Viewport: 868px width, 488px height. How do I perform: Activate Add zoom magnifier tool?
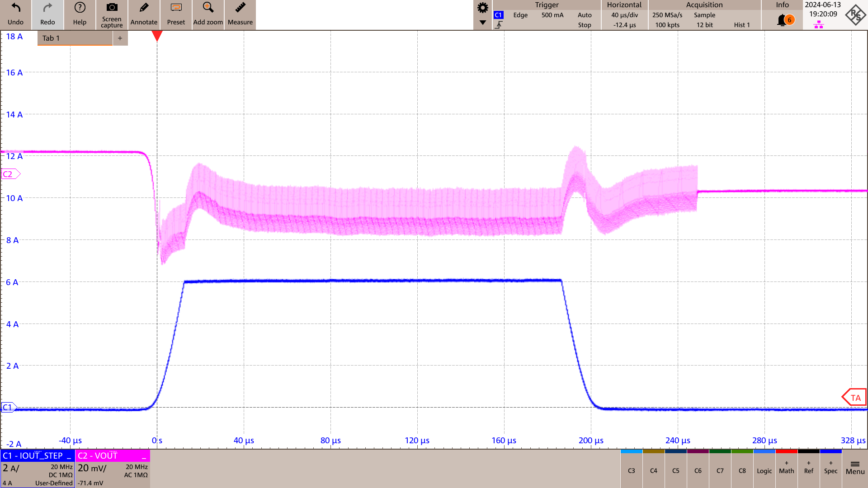point(208,8)
